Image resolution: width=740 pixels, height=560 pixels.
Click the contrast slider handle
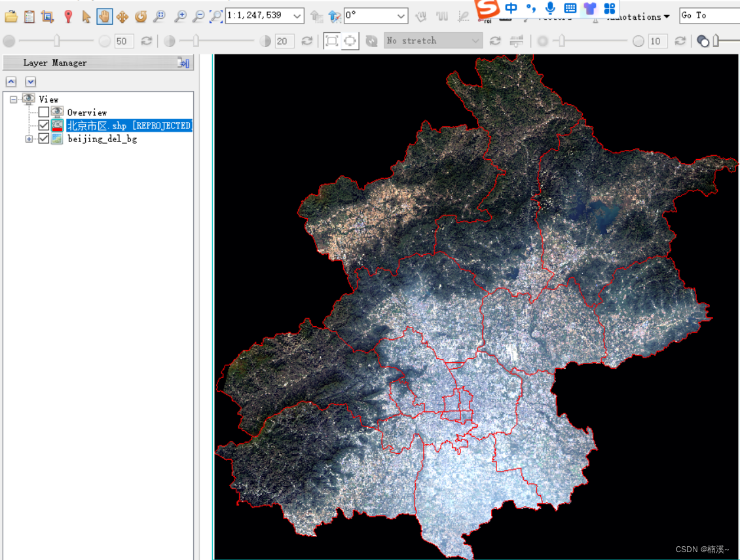pos(195,41)
